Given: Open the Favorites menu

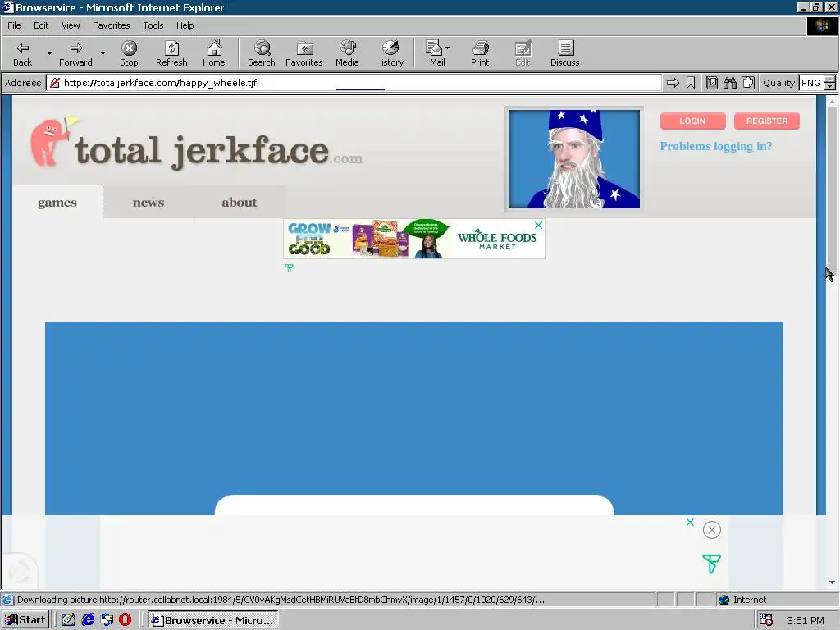Looking at the screenshot, I should [111, 25].
